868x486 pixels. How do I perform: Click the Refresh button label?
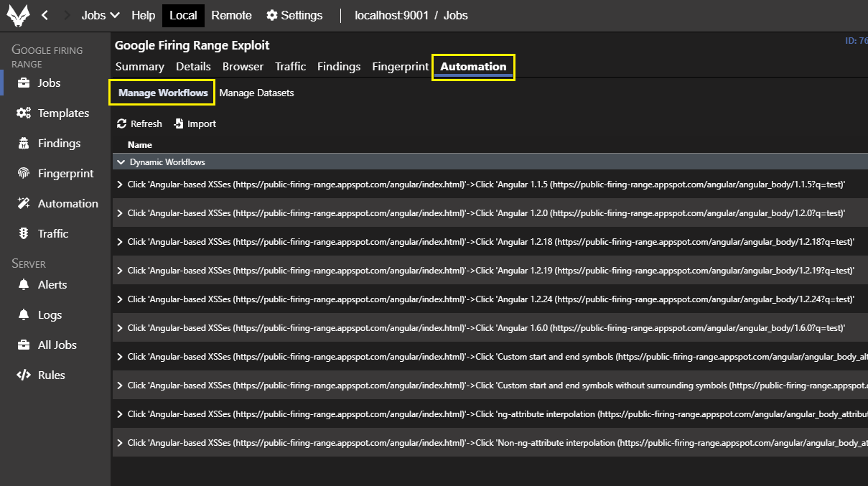146,124
